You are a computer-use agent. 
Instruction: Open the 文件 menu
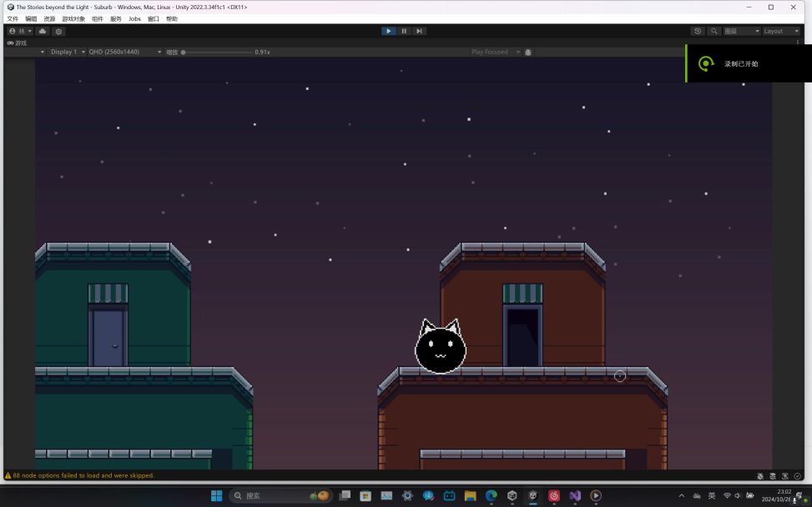pyautogui.click(x=13, y=18)
